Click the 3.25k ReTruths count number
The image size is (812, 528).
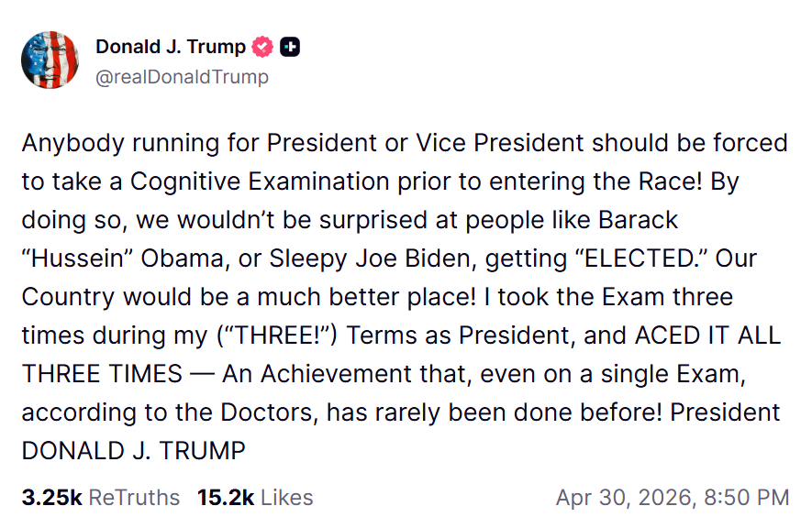(52, 498)
